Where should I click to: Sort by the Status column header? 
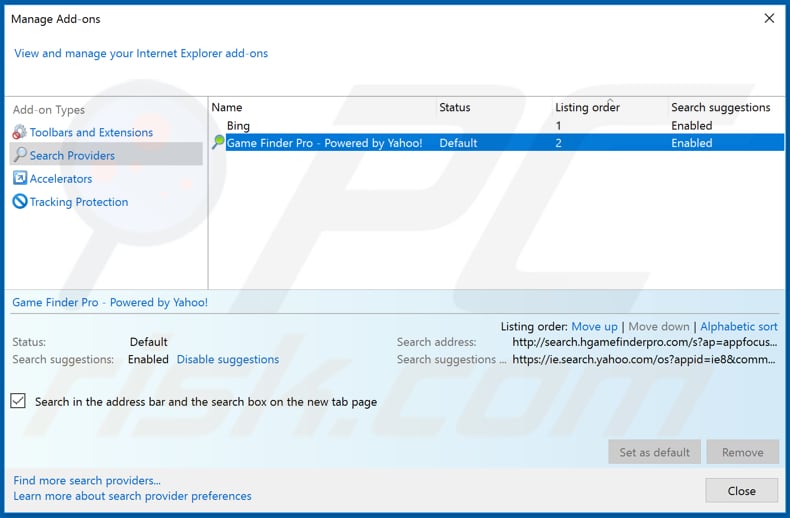click(454, 107)
